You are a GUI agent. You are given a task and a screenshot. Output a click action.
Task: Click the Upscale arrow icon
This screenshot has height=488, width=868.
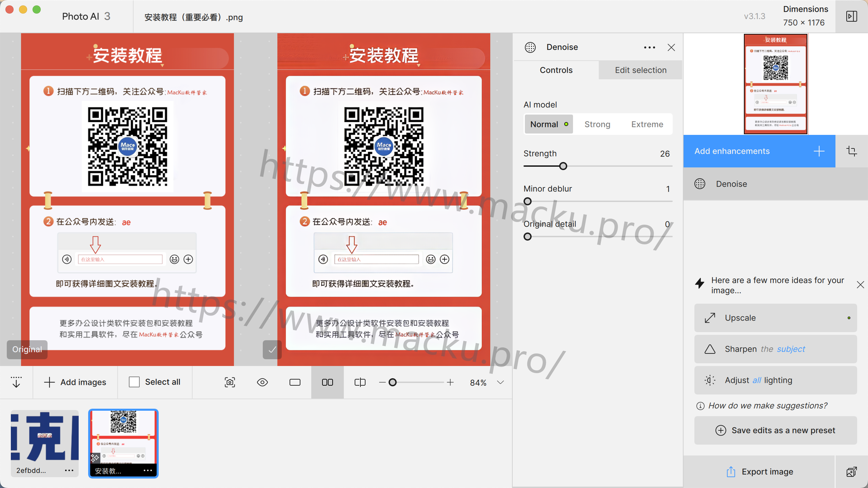click(710, 318)
